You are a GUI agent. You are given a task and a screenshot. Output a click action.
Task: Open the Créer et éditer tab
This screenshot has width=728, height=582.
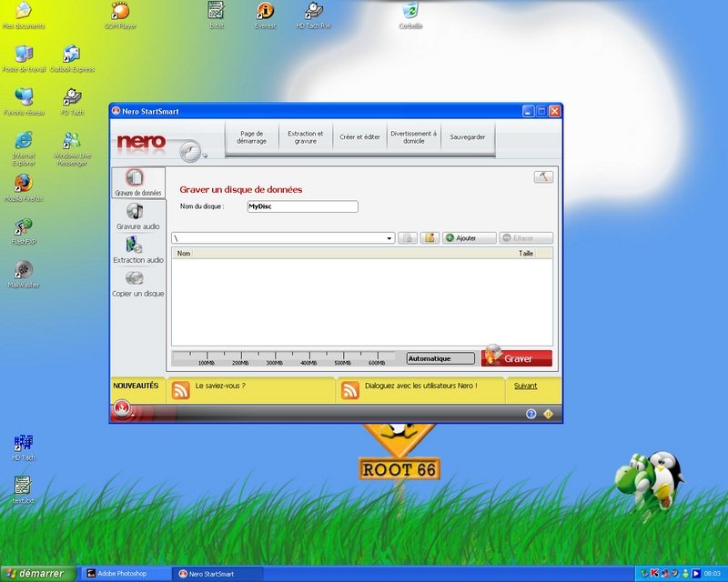(359, 137)
